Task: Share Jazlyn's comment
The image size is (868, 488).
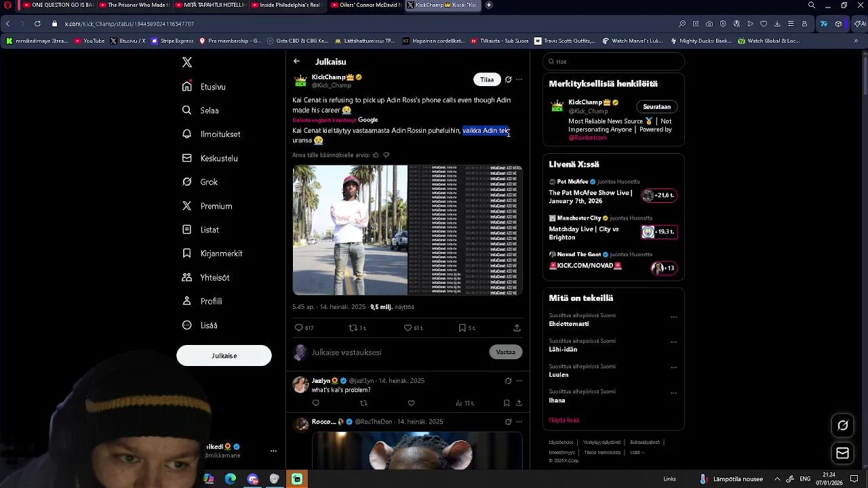Action: [x=519, y=403]
